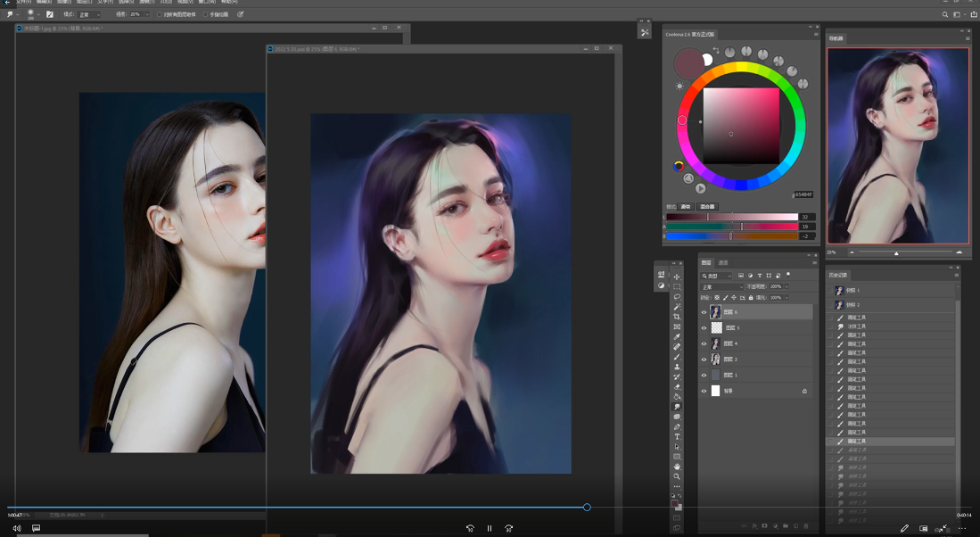
Task: Open brush settings panel from options bar
Action: [49, 14]
